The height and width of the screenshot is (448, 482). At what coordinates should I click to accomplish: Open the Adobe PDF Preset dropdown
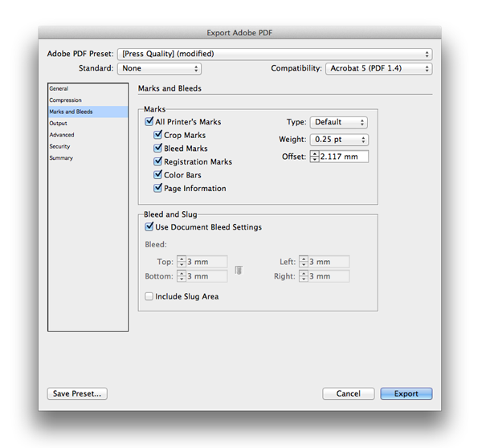tap(274, 54)
